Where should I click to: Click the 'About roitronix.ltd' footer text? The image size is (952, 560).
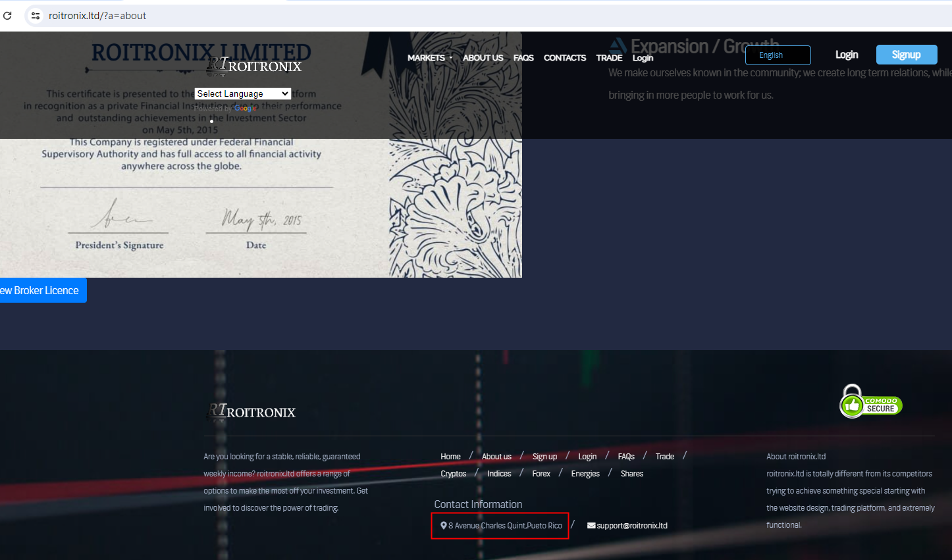click(796, 457)
